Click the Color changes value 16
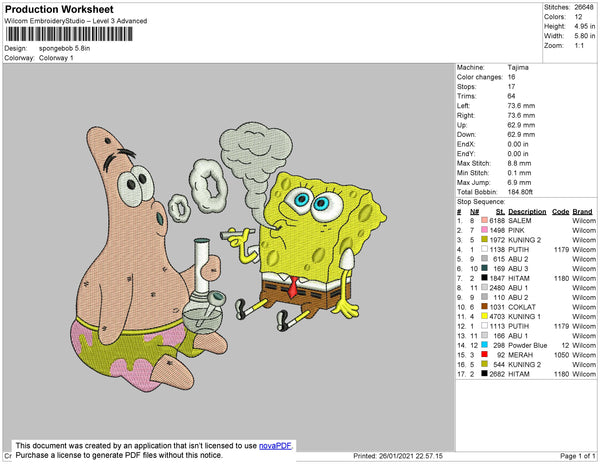 click(511, 77)
